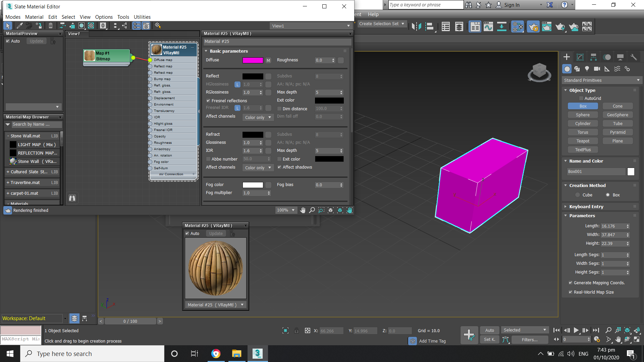The width and height of the screenshot is (644, 362).
Task: Toggle Auto checkbox in MaterialPreview panel
Action: point(8,41)
